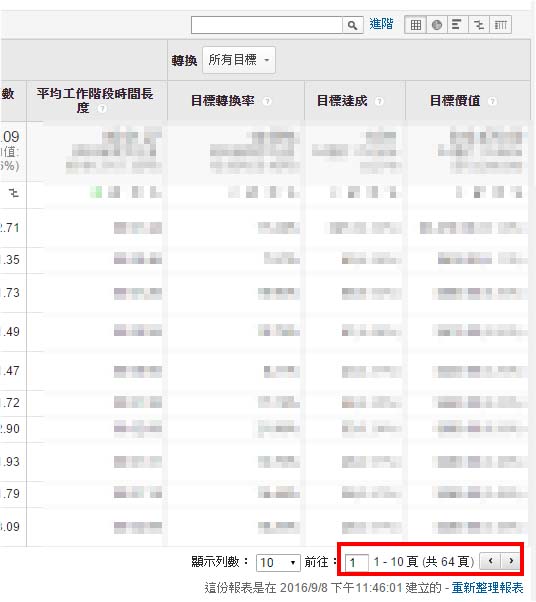Go to previous results page arrow

[491, 561]
